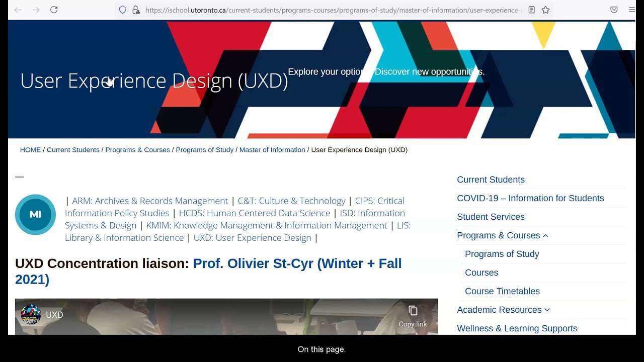Play the embedded UXD video
The width and height of the screenshot is (644, 362).
pyautogui.click(x=226, y=318)
